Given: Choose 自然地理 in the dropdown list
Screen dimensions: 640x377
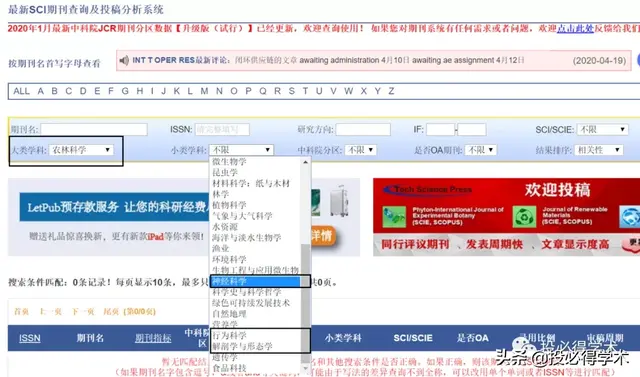Looking at the screenshot, I should coord(229,314).
